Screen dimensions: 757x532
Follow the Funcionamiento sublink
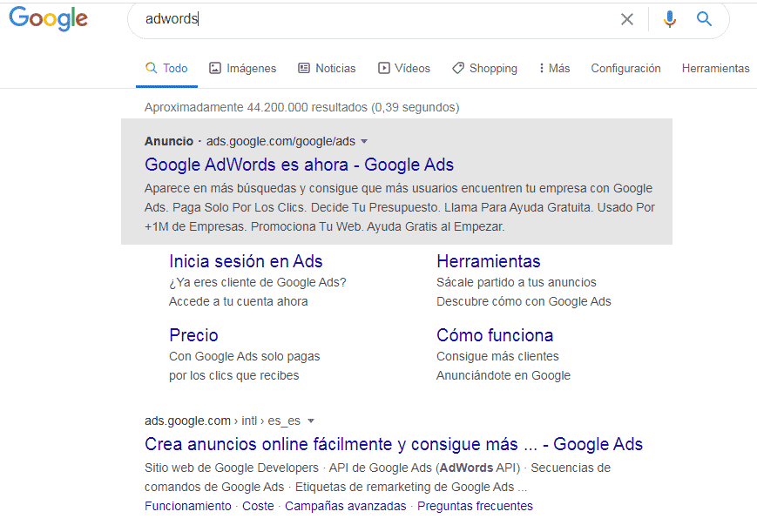pos(188,506)
